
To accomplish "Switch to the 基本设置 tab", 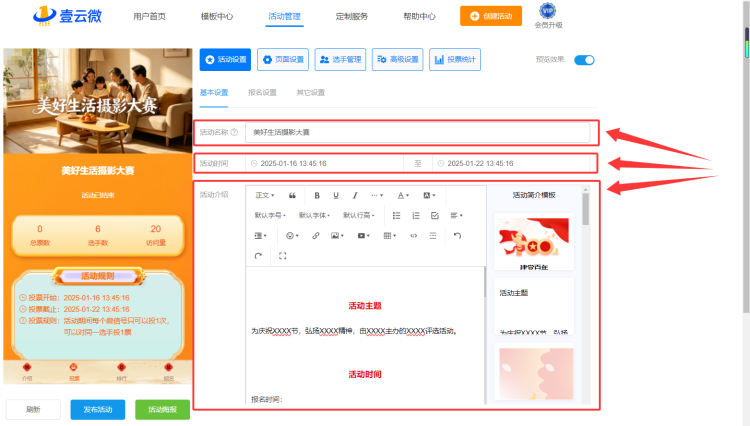I will pos(214,93).
